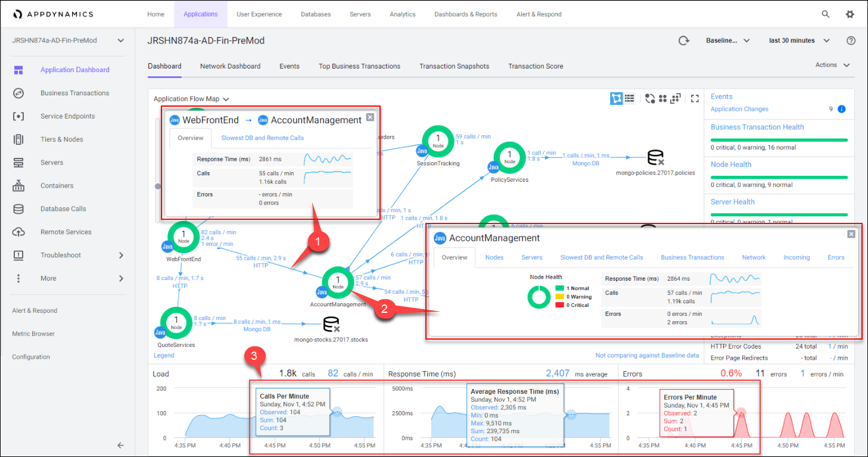
Task: Select the flow map topology view icon
Action: point(617,98)
